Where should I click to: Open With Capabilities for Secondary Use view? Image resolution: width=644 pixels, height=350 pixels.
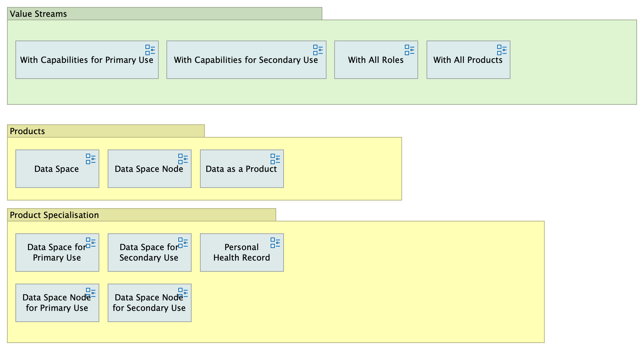246,65
